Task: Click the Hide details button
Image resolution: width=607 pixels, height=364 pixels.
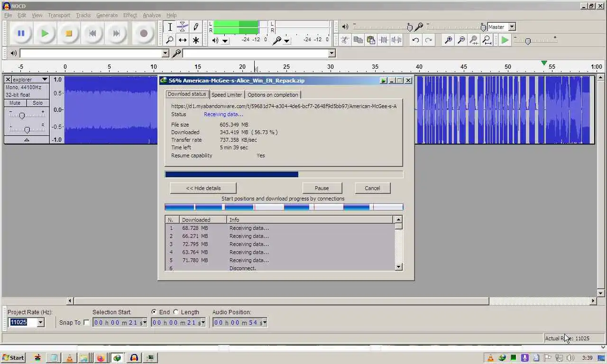Action: pyautogui.click(x=203, y=188)
